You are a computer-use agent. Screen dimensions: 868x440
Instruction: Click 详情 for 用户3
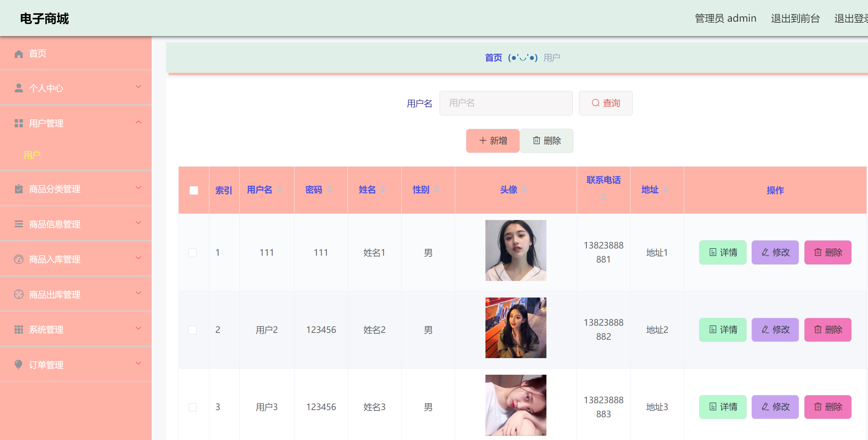722,407
